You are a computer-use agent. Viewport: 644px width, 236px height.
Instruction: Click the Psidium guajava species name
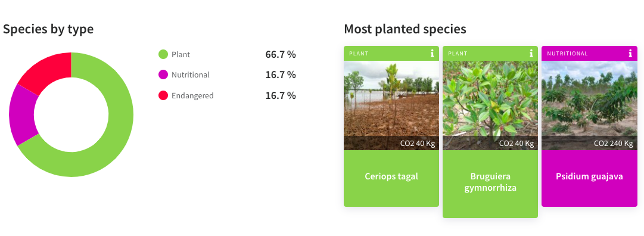pos(589,176)
